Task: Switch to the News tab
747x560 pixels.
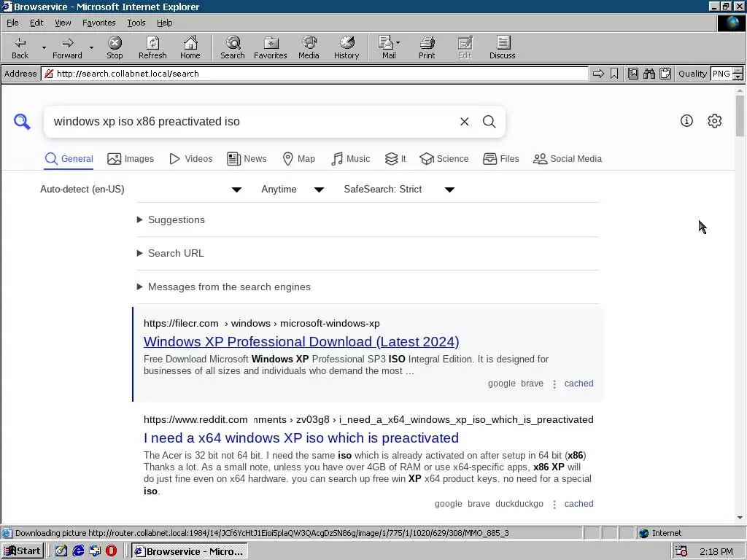Action: click(247, 158)
